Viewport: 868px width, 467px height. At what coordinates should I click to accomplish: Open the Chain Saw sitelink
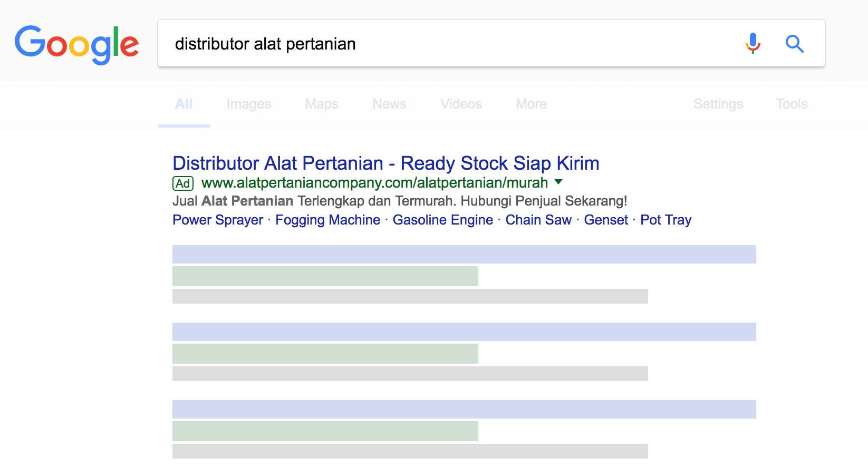pyautogui.click(x=538, y=220)
